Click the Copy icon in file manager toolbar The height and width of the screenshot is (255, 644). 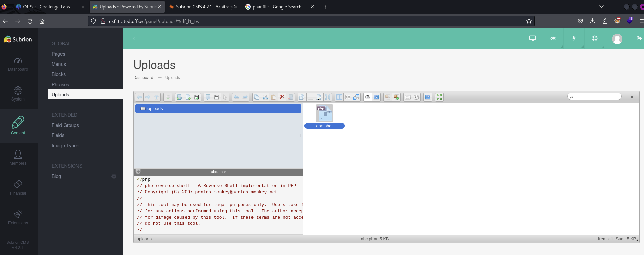click(257, 97)
